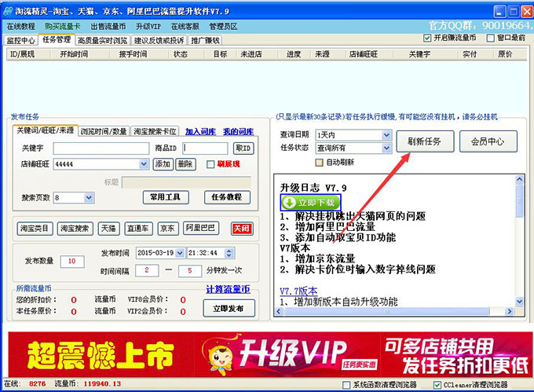This screenshot has width=534, height=392.
Task: Open the 出售流量币 menu
Action: [108, 26]
